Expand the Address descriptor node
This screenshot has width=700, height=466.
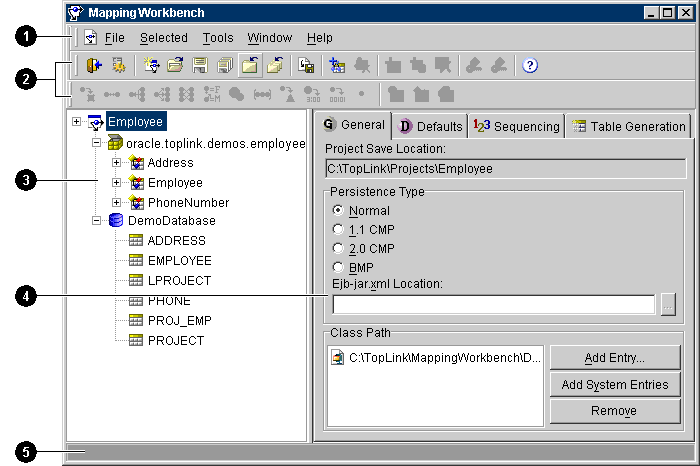click(116, 162)
